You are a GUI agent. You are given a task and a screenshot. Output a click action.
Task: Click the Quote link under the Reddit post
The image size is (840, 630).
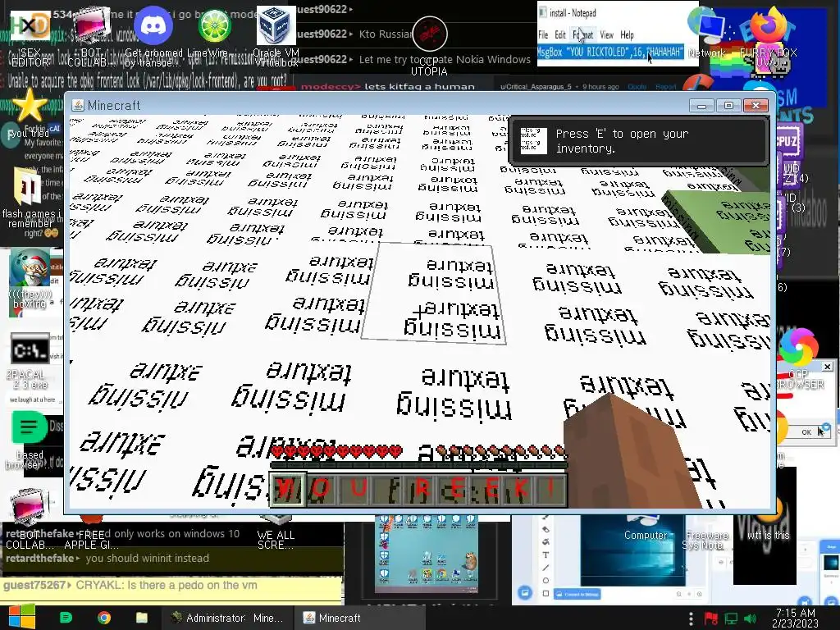(x=637, y=86)
